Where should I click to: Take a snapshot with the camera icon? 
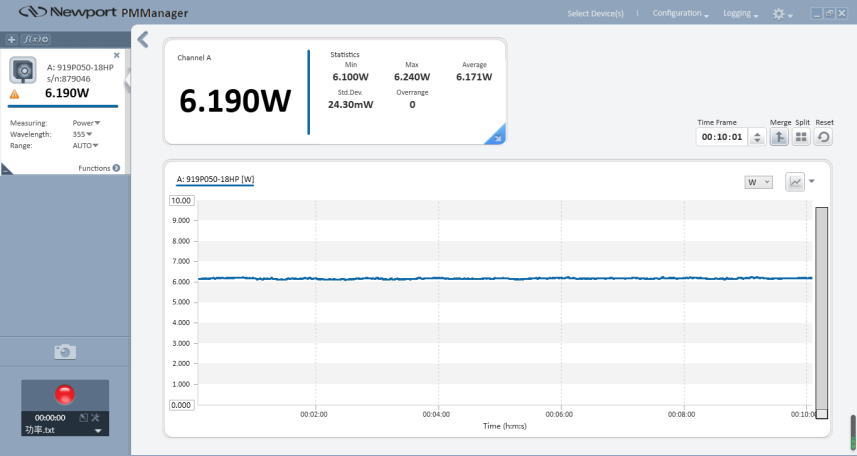pyautogui.click(x=65, y=352)
